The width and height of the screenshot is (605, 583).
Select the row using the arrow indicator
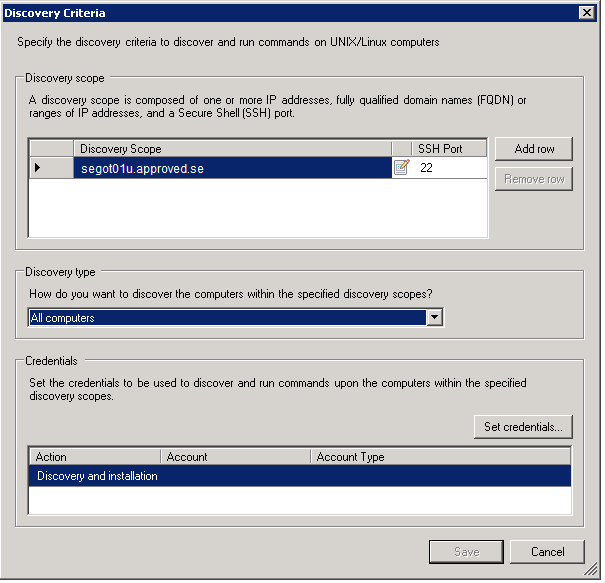pyautogui.click(x=38, y=168)
